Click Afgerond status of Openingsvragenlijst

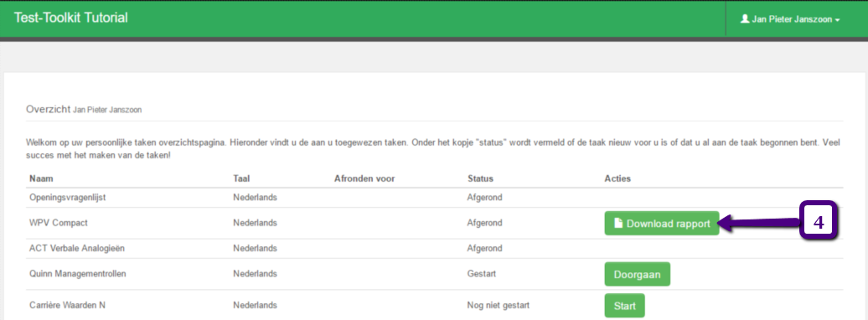484,197
